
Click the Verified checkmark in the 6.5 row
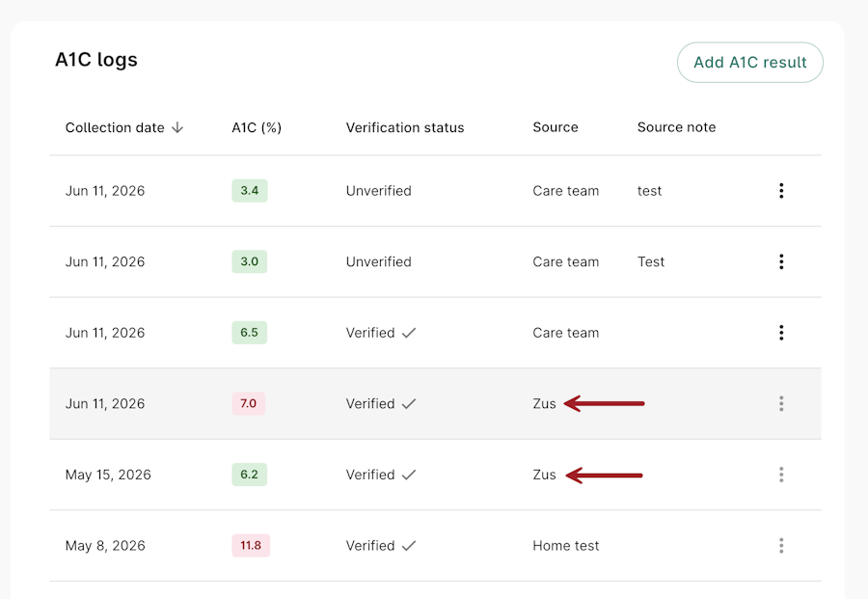coord(409,333)
